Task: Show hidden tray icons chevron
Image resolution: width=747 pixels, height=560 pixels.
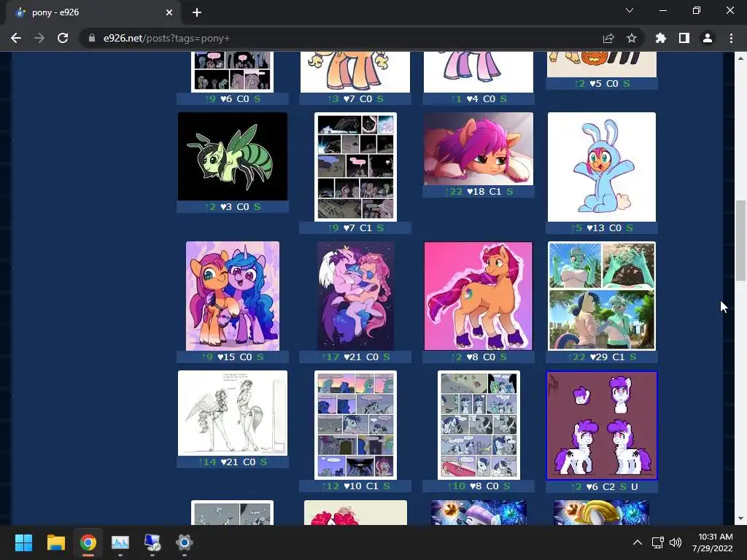Action: (x=637, y=542)
